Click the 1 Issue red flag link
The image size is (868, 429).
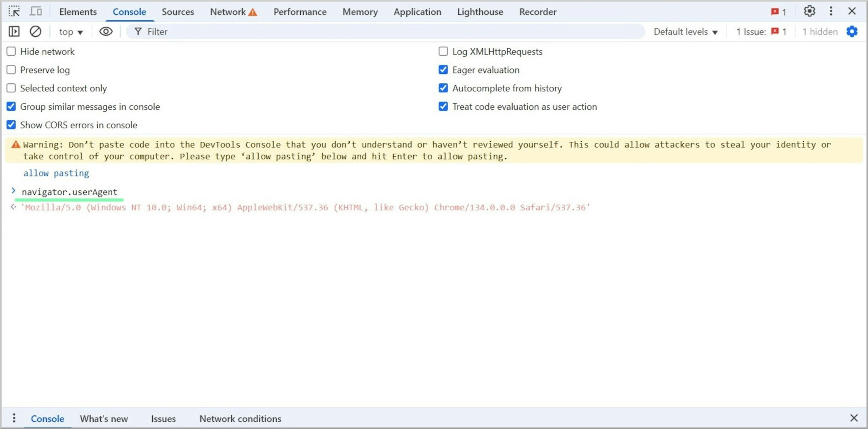tap(761, 32)
